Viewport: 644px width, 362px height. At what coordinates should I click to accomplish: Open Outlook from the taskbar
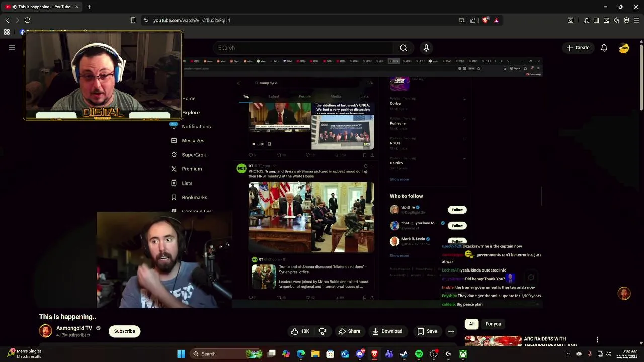point(345,354)
